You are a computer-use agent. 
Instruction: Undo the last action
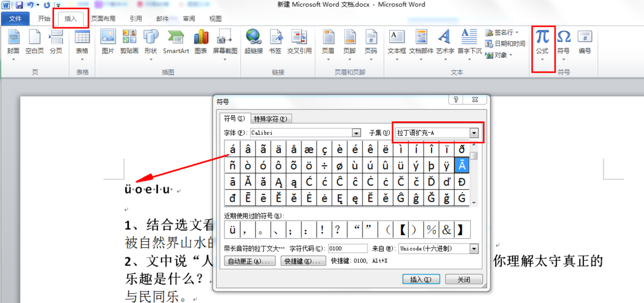click(30, 5)
